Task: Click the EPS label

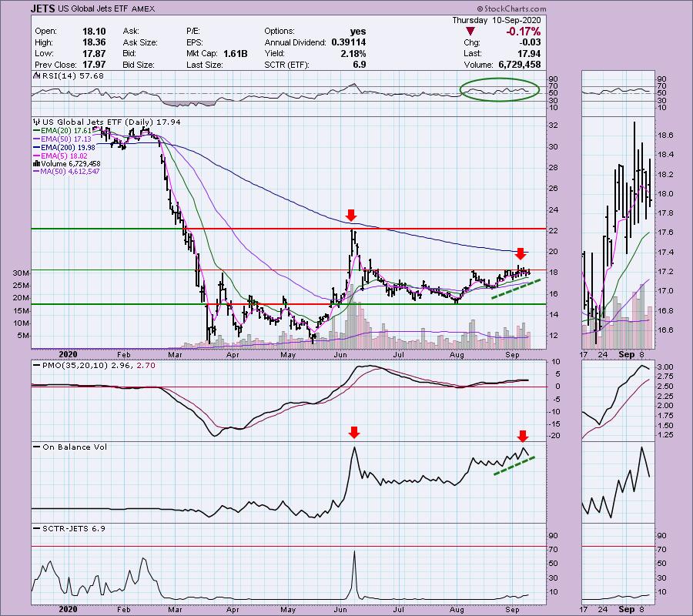Action: 195,42
